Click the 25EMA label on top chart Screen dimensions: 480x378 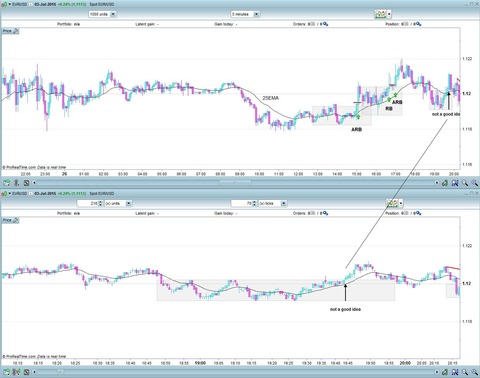tap(271, 98)
